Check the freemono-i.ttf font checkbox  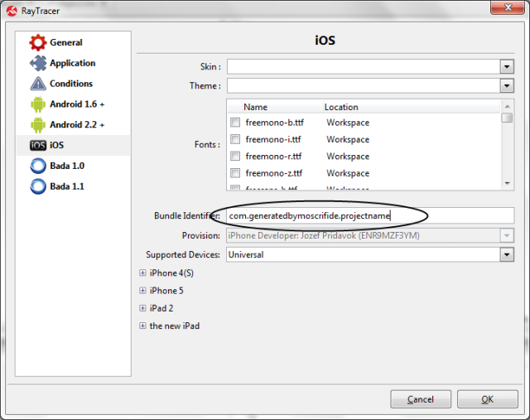click(x=235, y=139)
